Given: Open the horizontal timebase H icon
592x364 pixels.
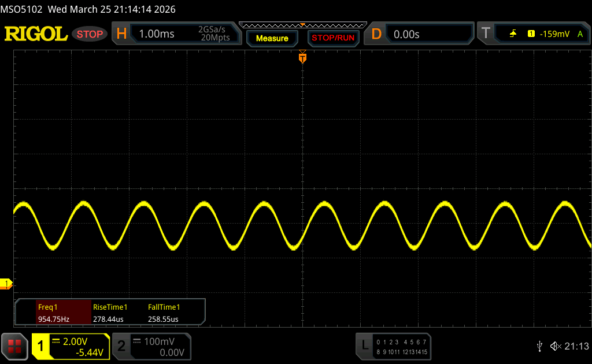Looking at the screenshot, I should (121, 34).
